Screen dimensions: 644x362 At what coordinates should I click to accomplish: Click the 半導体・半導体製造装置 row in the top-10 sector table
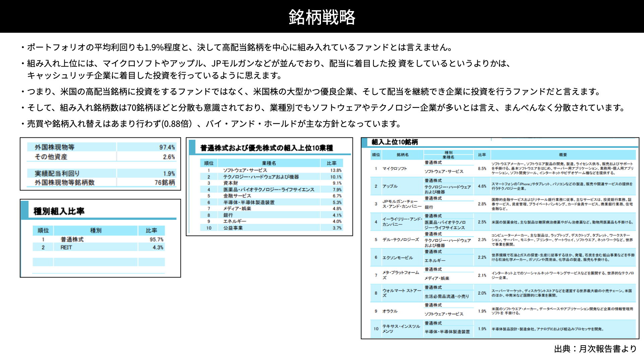(x=271, y=202)
